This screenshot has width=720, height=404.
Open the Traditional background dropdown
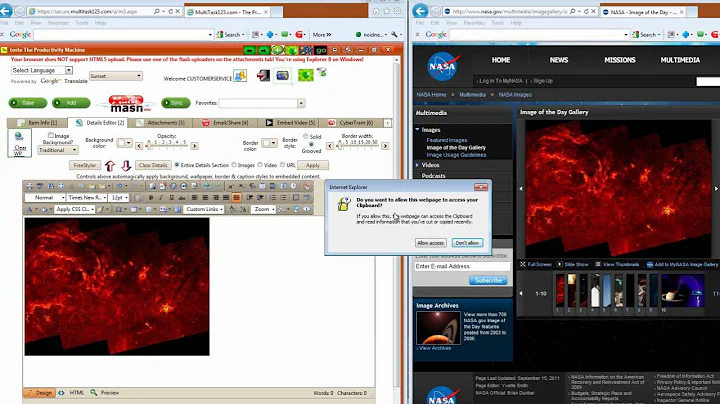(57, 150)
